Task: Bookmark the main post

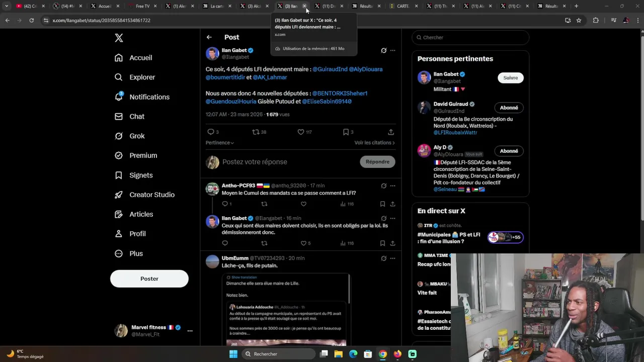Action: [346, 132]
